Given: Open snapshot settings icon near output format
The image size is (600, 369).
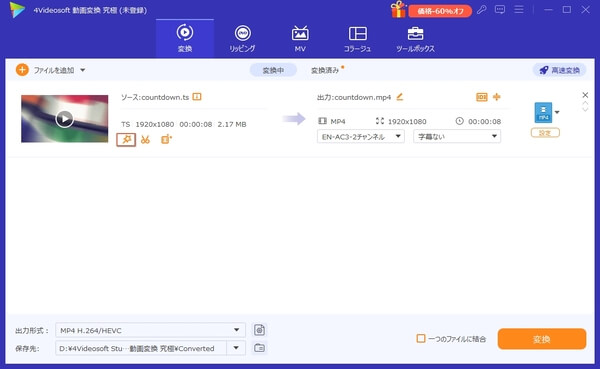Looking at the screenshot, I should (x=259, y=330).
